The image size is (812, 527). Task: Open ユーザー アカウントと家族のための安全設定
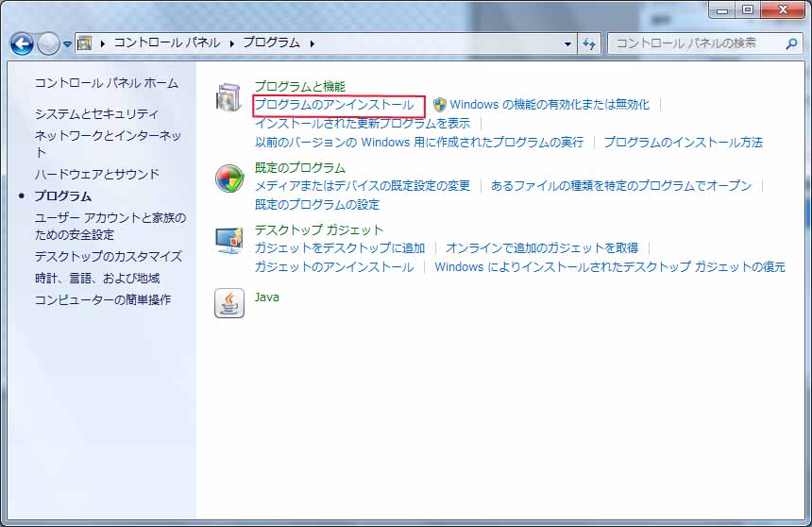pyautogui.click(x=110, y=226)
